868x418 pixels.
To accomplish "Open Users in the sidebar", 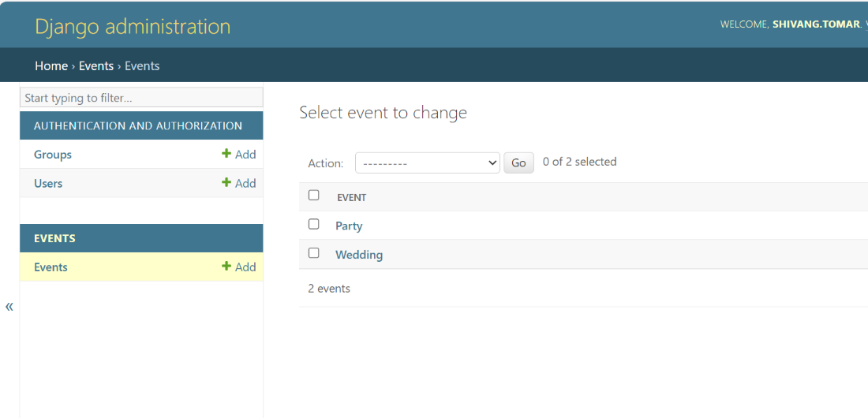I will [x=48, y=183].
